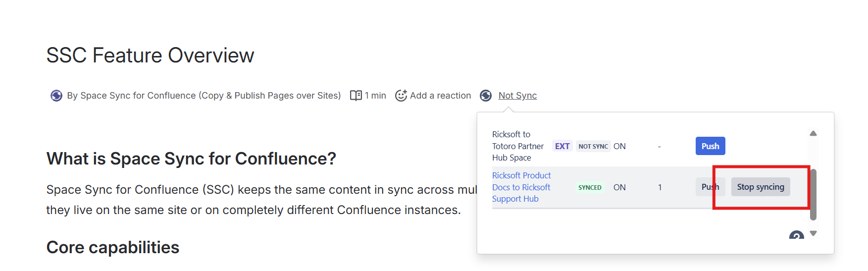Click the sync status icon beside Not Sync
The height and width of the screenshot is (271, 868).
coord(486,96)
